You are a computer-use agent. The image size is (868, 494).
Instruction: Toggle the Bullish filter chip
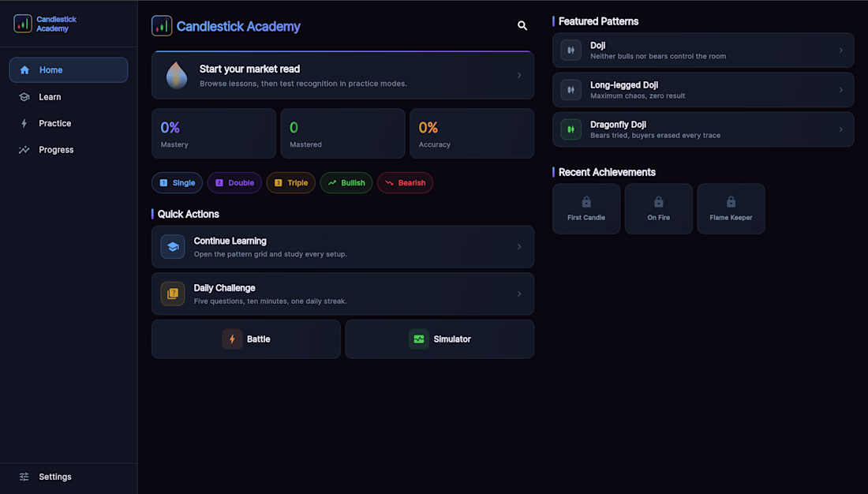pyautogui.click(x=346, y=183)
